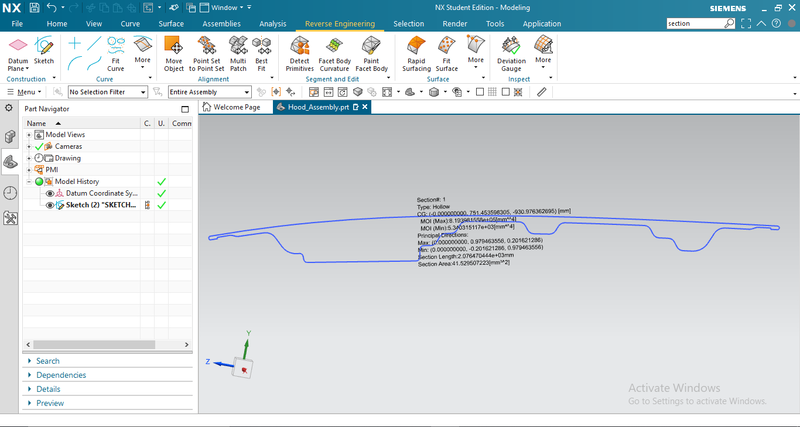800x427 pixels.
Task: Click the Measure ruler icon
Action: tap(542, 92)
